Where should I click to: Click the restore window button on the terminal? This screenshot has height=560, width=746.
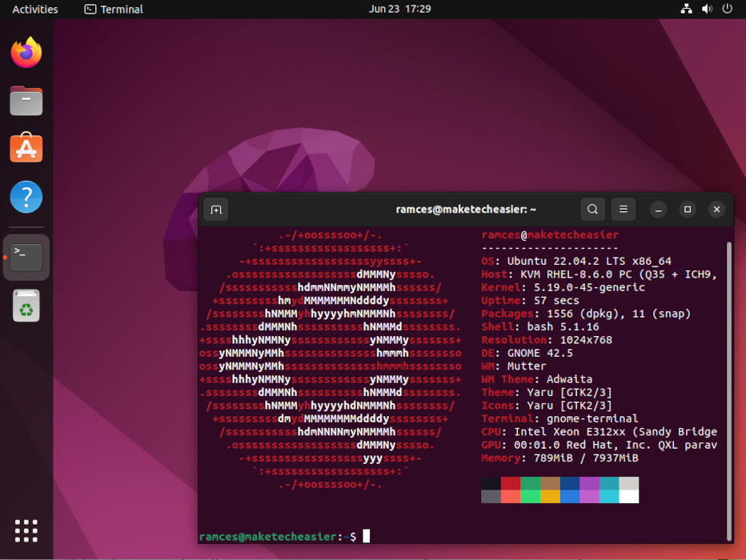point(687,209)
